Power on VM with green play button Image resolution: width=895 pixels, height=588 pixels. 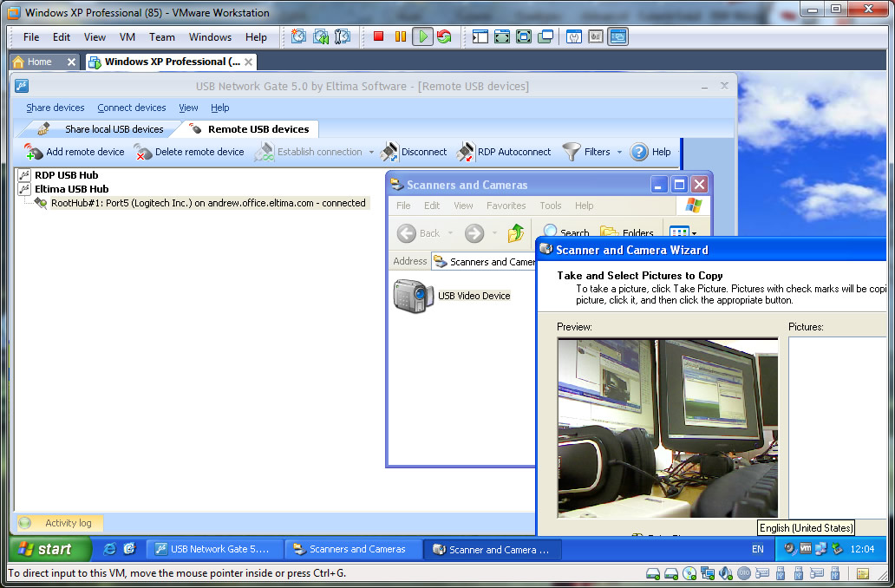click(422, 36)
